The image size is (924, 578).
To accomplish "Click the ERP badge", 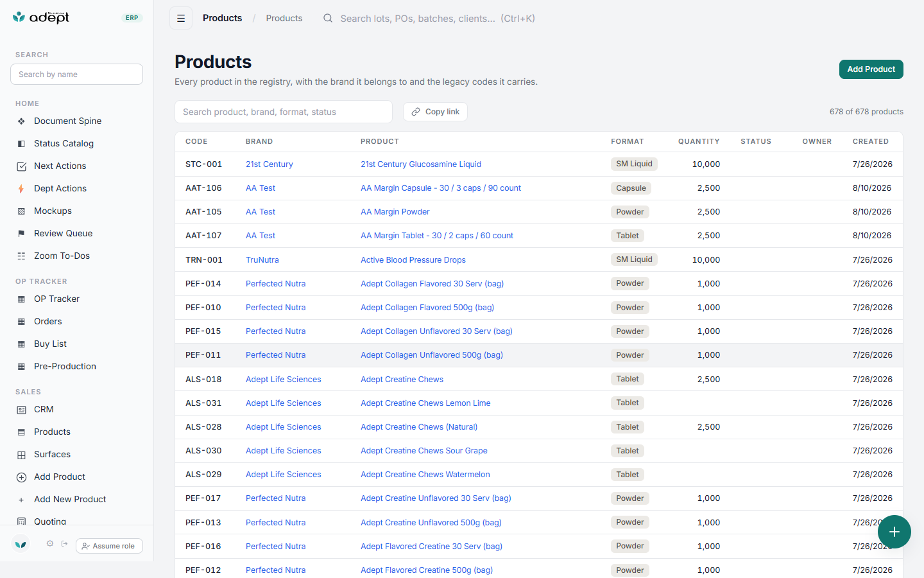I will pyautogui.click(x=132, y=18).
